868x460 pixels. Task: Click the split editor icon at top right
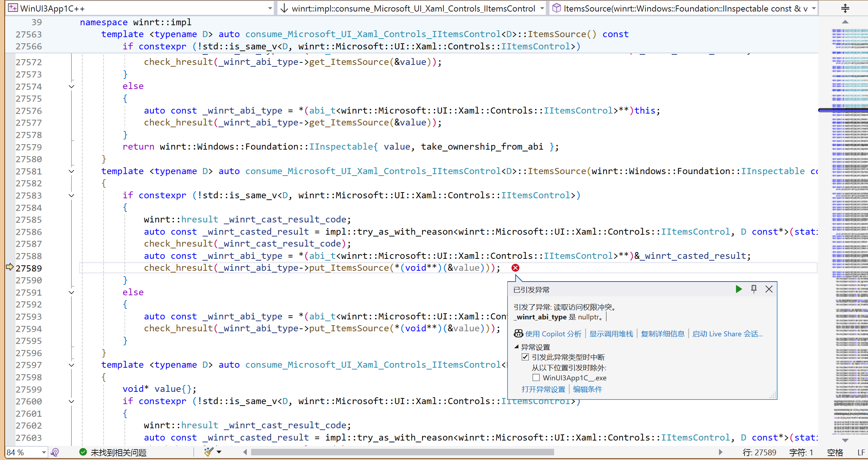tap(845, 8)
